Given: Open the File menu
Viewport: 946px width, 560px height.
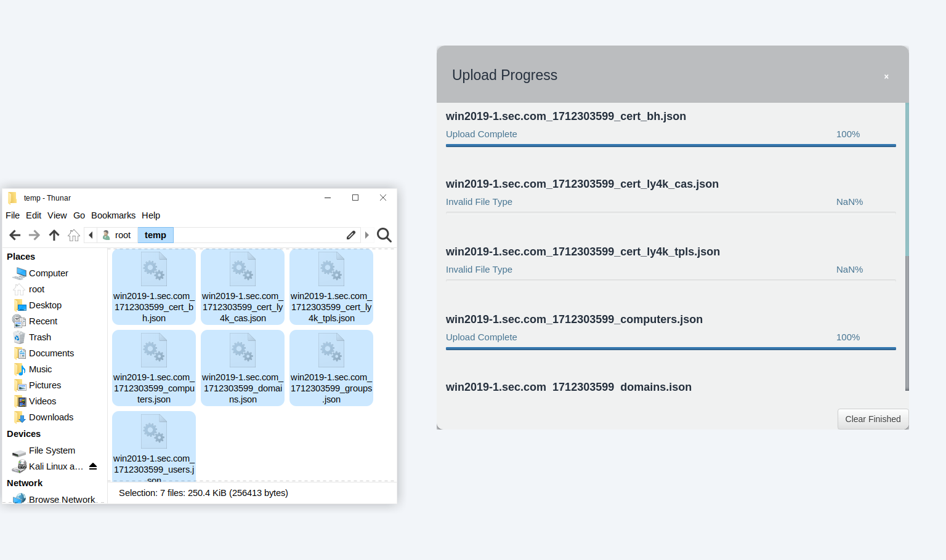Looking at the screenshot, I should (12, 215).
